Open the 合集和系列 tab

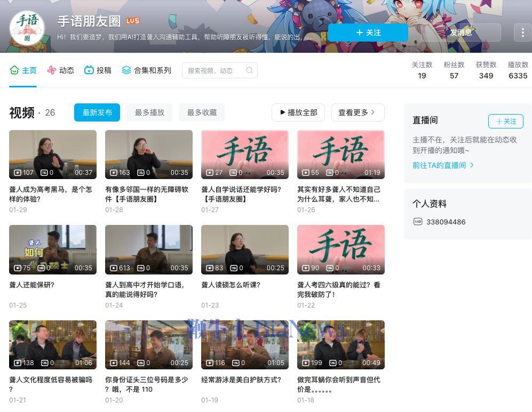[x=146, y=70]
